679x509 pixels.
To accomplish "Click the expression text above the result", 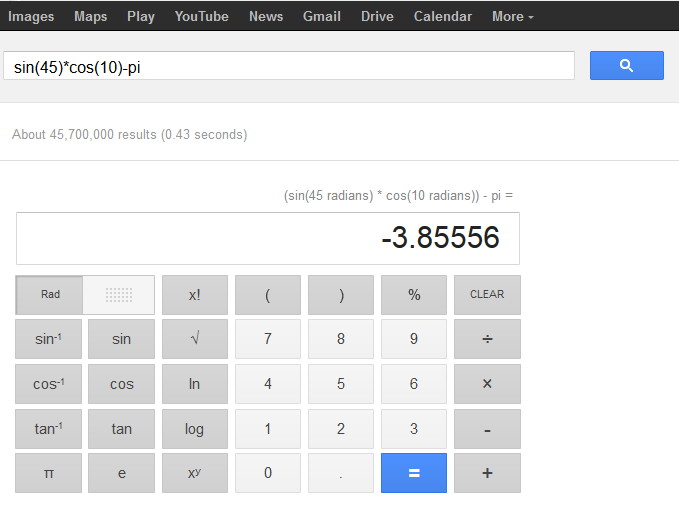I will [398, 195].
